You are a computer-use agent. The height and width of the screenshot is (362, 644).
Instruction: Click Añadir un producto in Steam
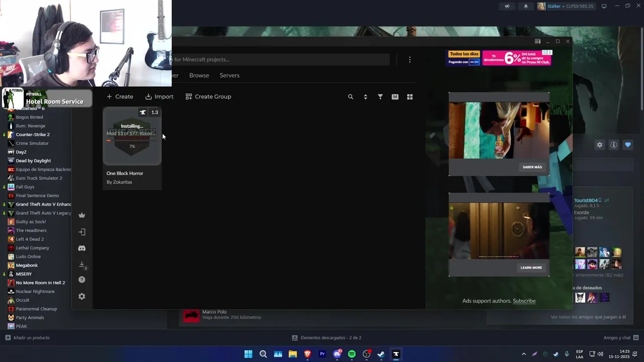28,338
